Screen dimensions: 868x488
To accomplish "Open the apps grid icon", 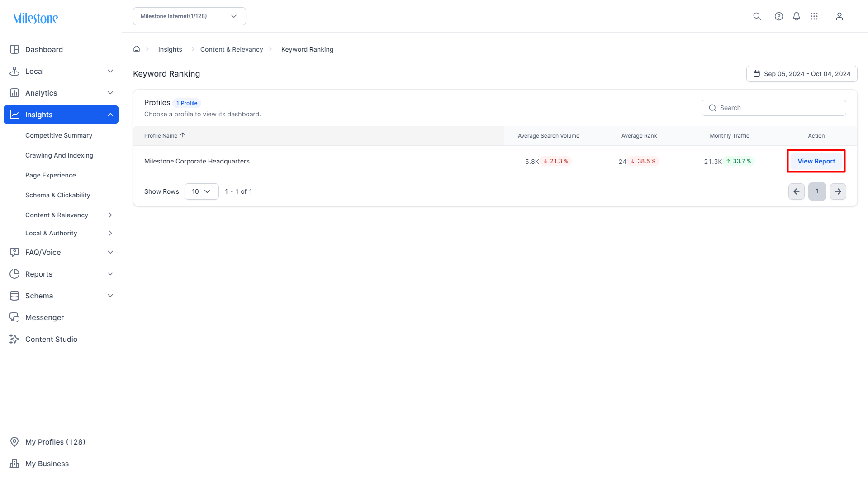I will (x=814, y=16).
